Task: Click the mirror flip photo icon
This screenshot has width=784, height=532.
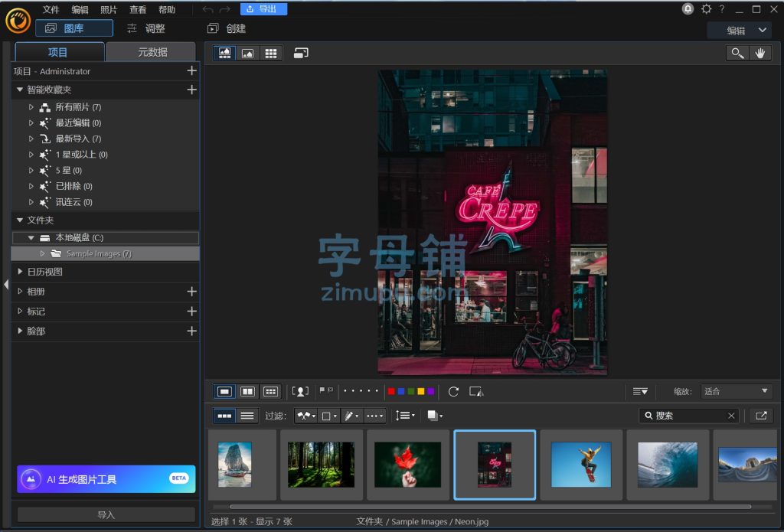Action: coord(476,391)
